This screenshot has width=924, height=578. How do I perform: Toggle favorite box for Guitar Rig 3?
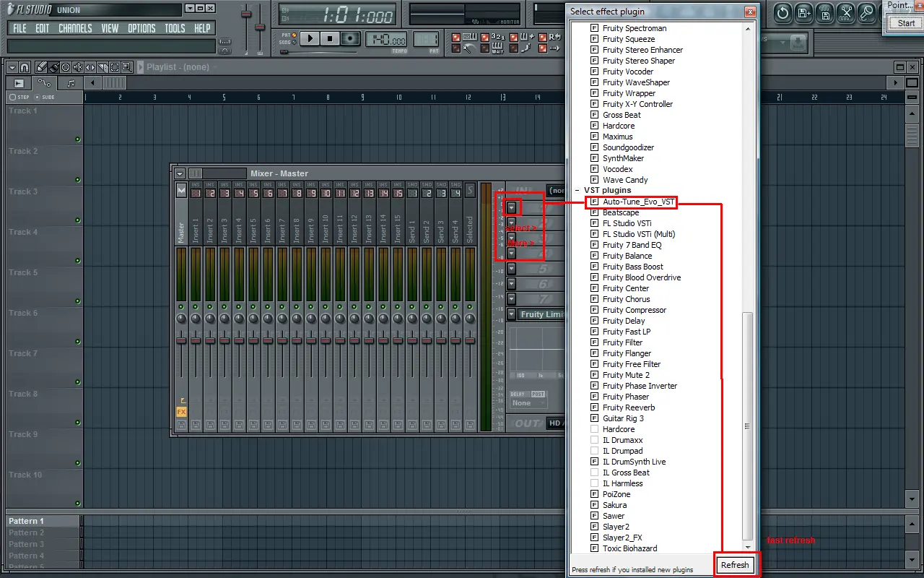595,418
